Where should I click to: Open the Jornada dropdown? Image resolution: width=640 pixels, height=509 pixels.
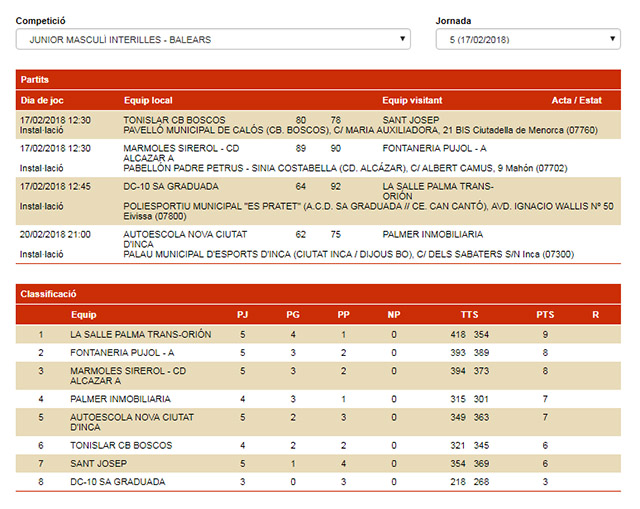(528, 40)
